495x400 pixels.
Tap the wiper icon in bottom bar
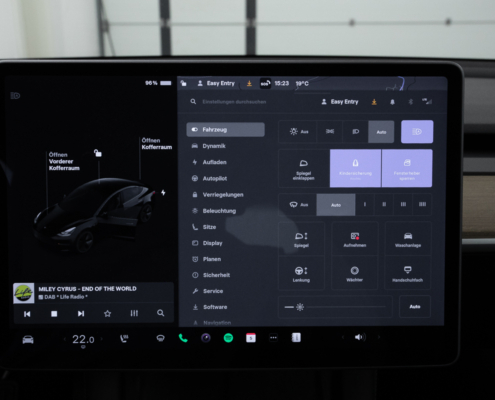tap(160, 338)
